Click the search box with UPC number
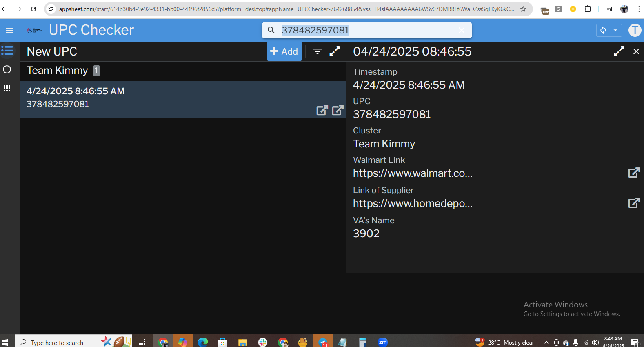The height and width of the screenshot is (347, 644). (367, 30)
